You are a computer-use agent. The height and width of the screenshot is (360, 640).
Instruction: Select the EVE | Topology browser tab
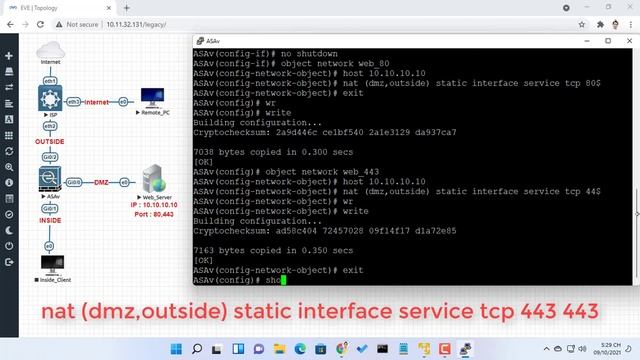pyautogui.click(x=60, y=8)
